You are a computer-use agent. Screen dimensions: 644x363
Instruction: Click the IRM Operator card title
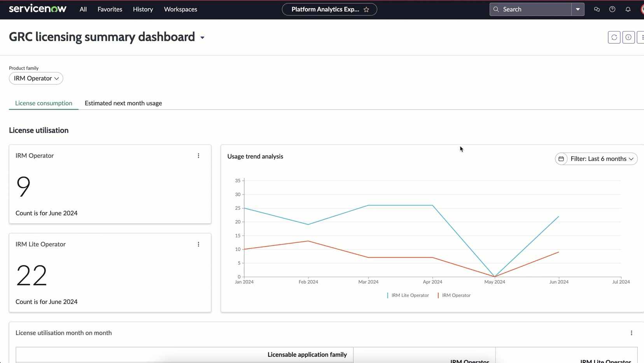[35, 156]
